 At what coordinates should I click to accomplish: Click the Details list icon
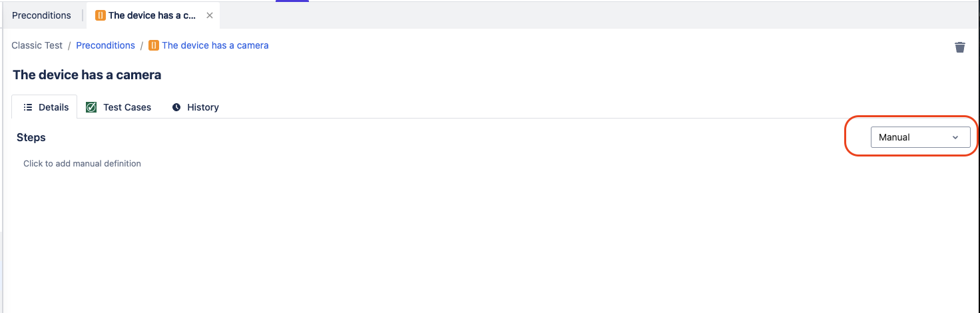[x=28, y=107]
